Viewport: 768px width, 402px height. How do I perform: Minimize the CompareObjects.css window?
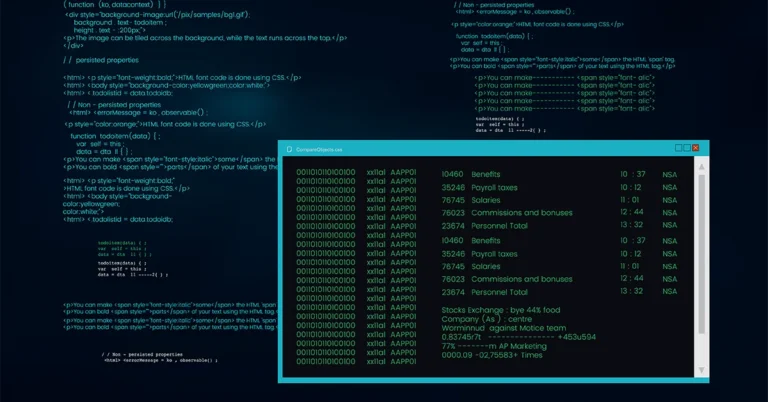click(678, 148)
